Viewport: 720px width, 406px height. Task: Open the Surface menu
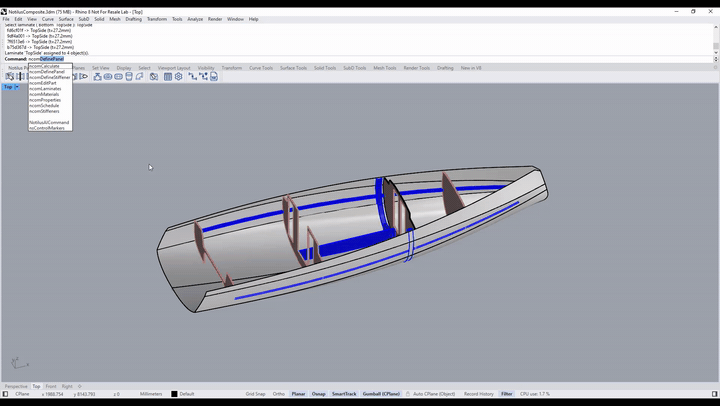(x=66, y=19)
